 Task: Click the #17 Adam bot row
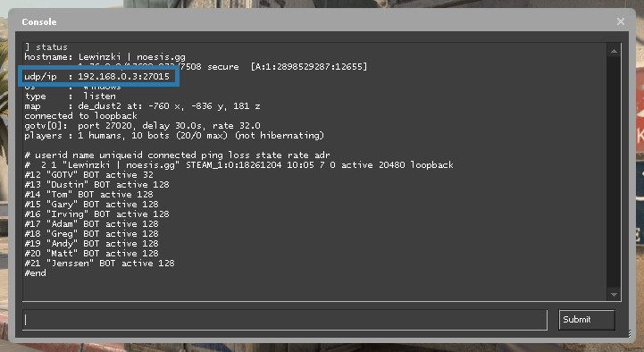[91, 224]
